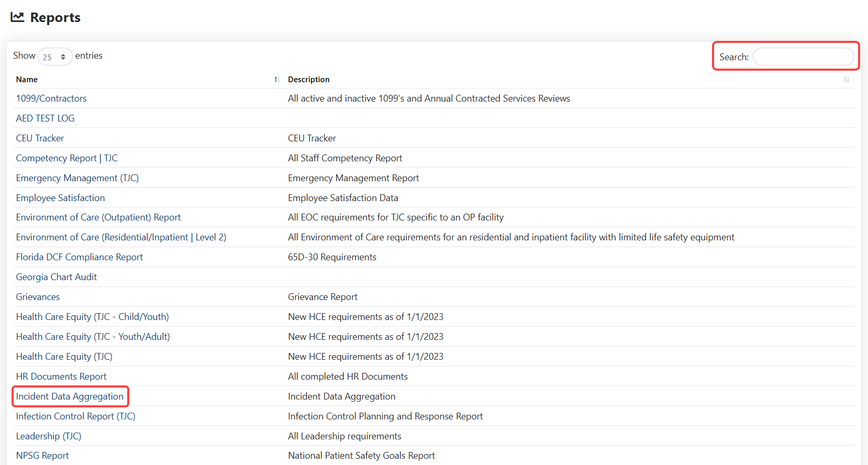Select Competency Report | TJC
The height and width of the screenshot is (465, 868).
(66, 158)
